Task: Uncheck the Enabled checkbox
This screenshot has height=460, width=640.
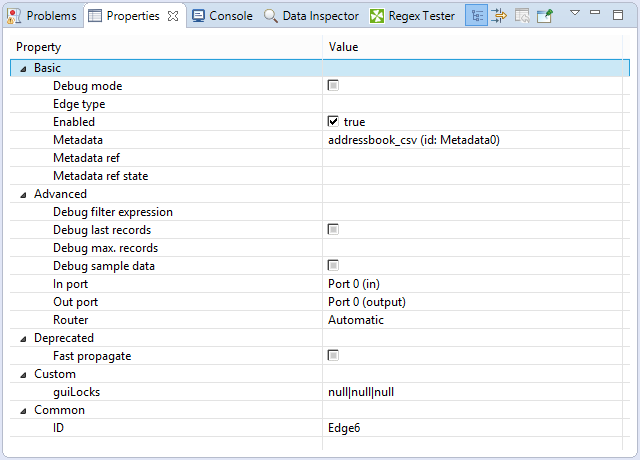Action: tap(334, 122)
